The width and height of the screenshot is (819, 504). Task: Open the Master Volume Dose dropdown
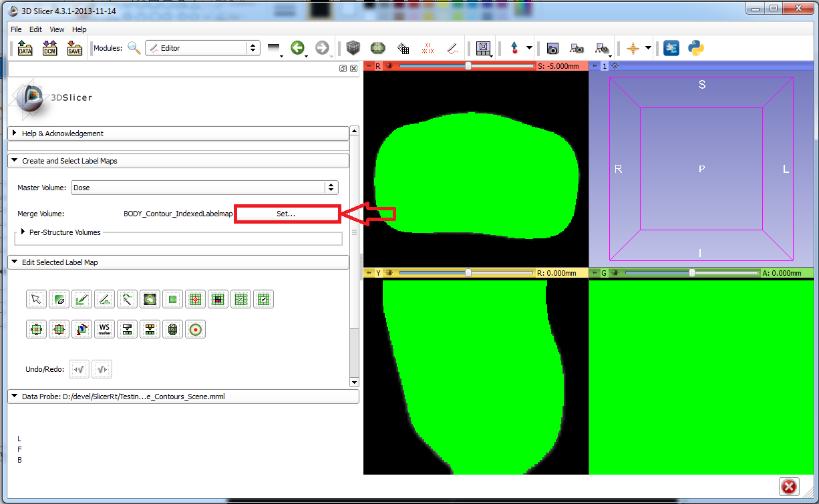203,188
